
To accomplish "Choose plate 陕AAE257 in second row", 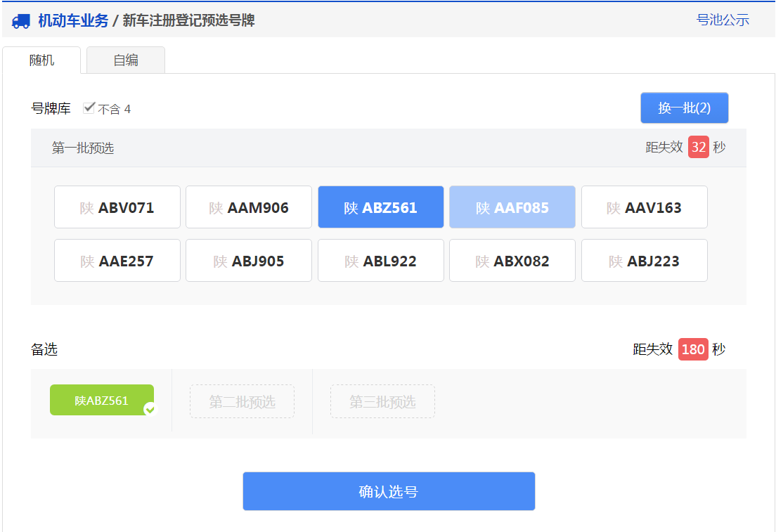I will coord(117,260).
